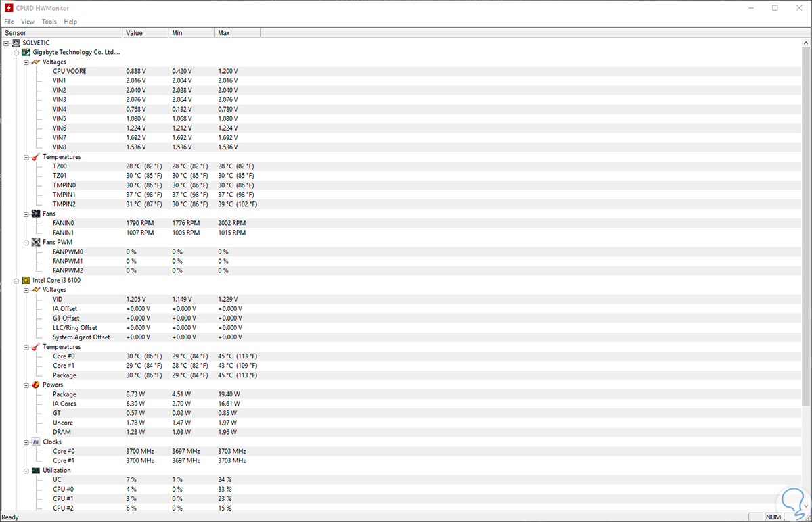Click the Gigabyte Voltages wave icon
The height and width of the screenshot is (522, 812).
click(36, 62)
